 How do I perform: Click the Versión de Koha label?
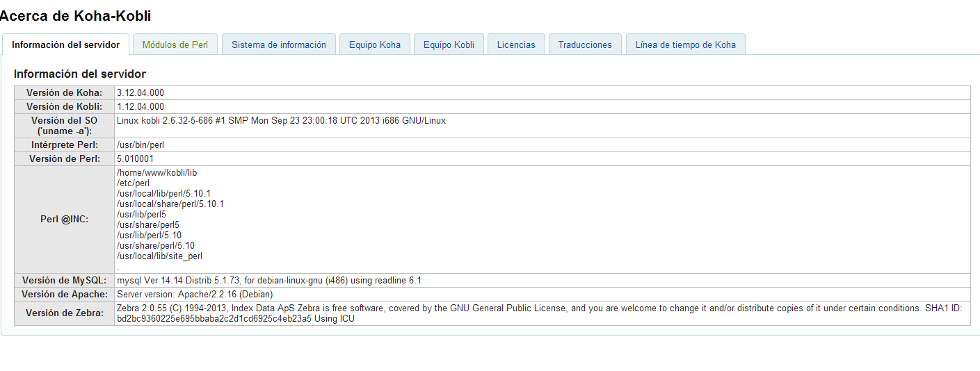tap(64, 92)
